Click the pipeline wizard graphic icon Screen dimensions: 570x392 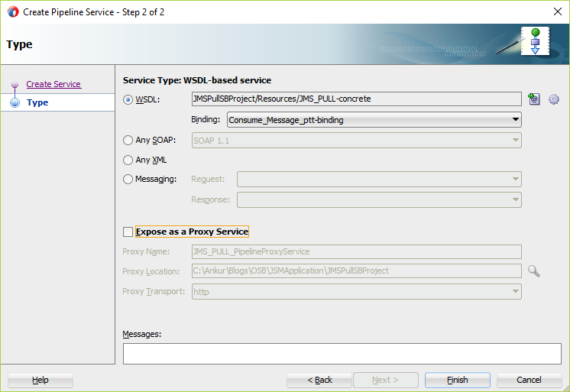[x=535, y=40]
